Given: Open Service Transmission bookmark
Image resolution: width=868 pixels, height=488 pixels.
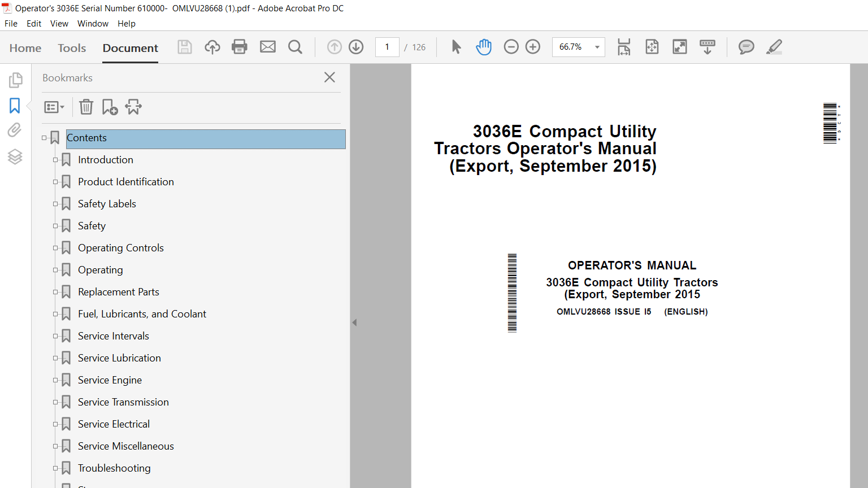Looking at the screenshot, I should 123,402.
